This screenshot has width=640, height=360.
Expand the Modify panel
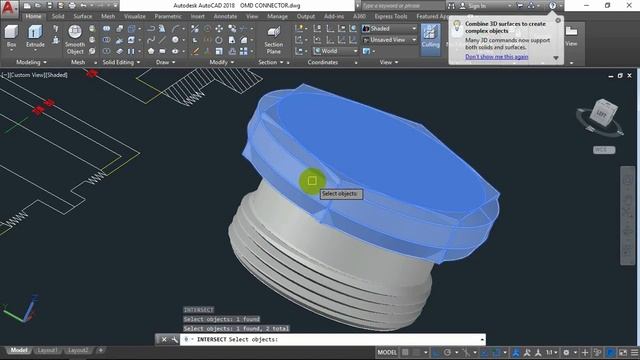point(222,62)
